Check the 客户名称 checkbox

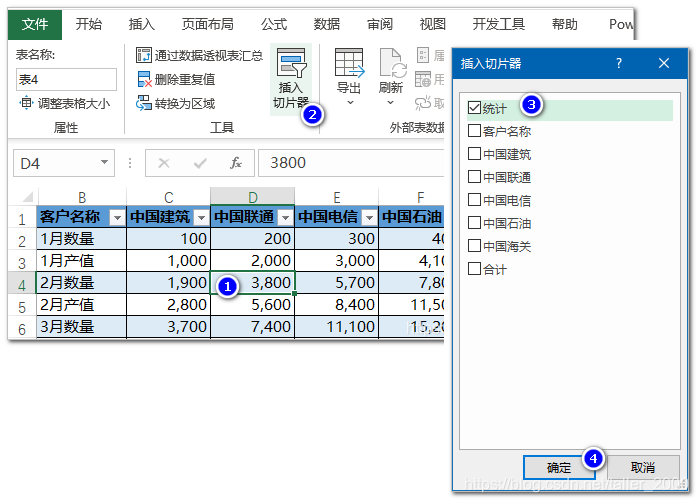(x=474, y=131)
